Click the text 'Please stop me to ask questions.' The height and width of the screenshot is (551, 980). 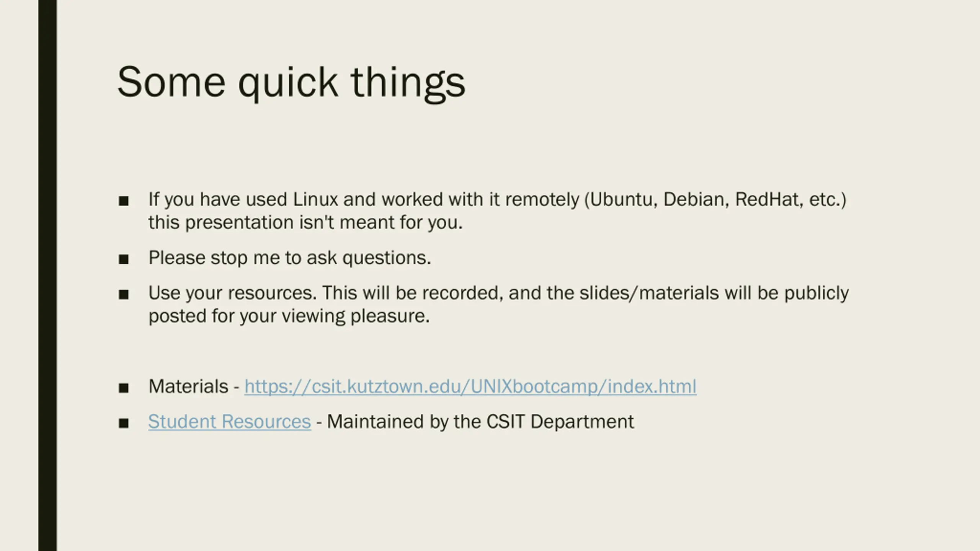click(290, 258)
